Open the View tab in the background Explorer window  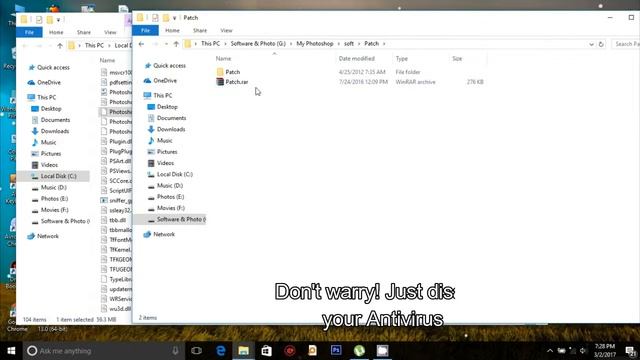point(110,32)
